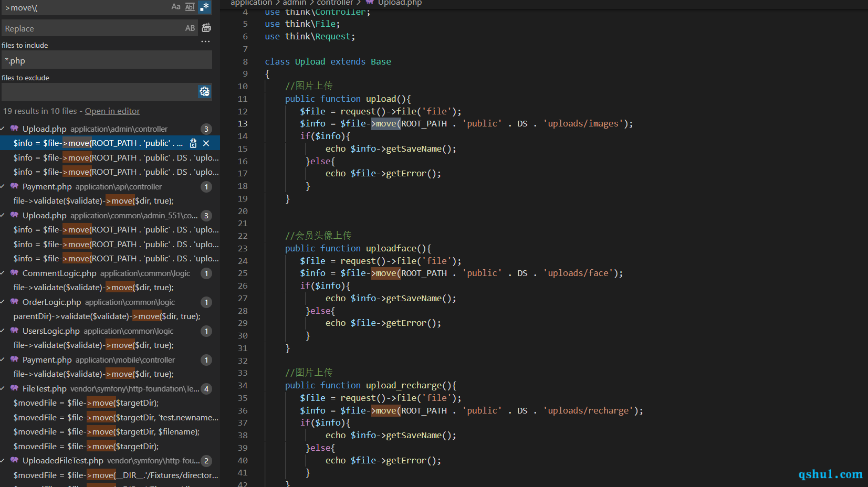Click line number 13 in gutter
The height and width of the screenshot is (487, 868).
pyautogui.click(x=243, y=124)
